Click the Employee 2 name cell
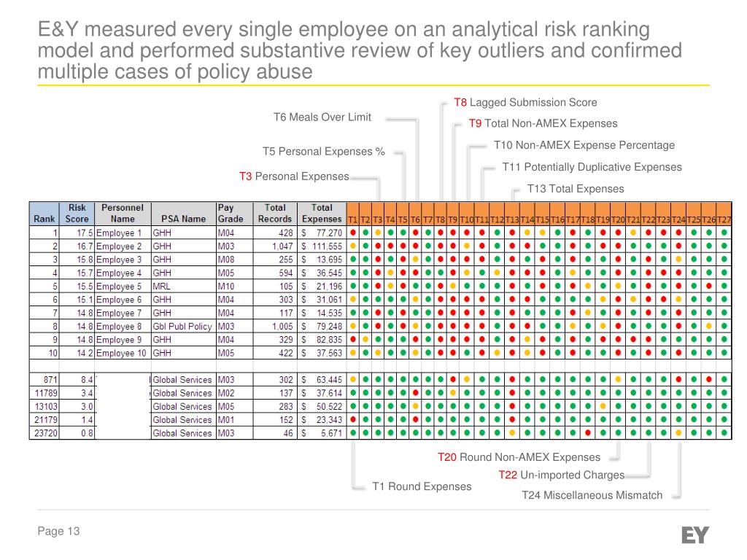Image resolution: width=747 pixels, height=560 pixels. click(x=123, y=246)
